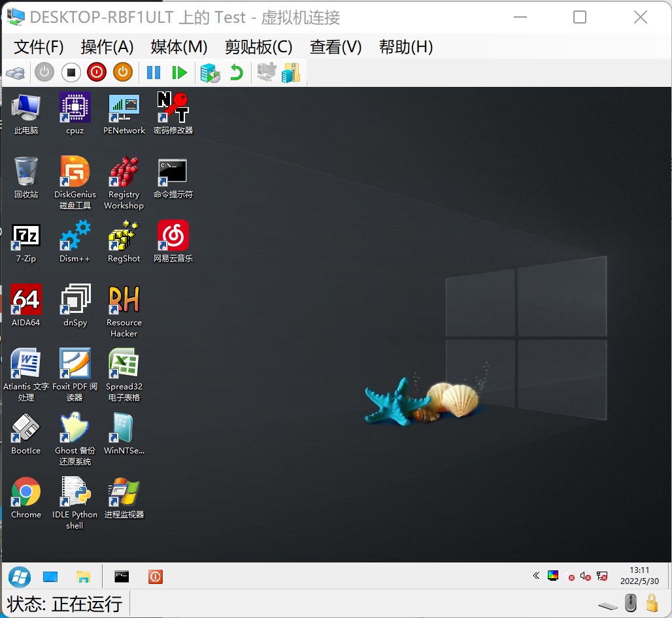Click the orange save state button
Screen dimensions: 672x618
click(123, 73)
